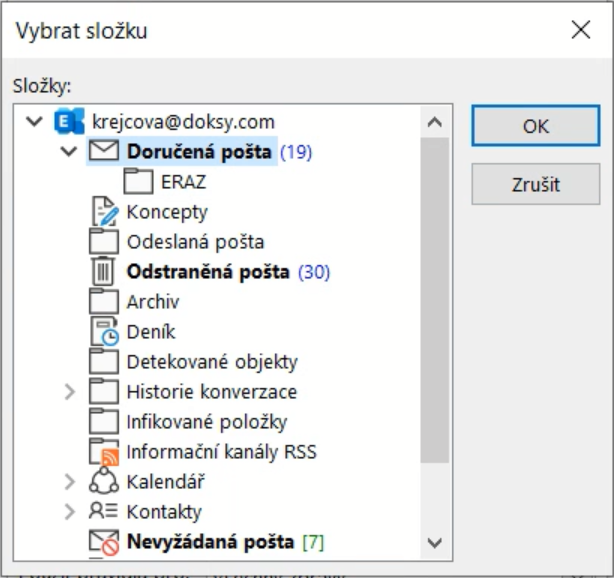
Task: Collapse the Doručená pošta folder
Action: tap(69, 152)
